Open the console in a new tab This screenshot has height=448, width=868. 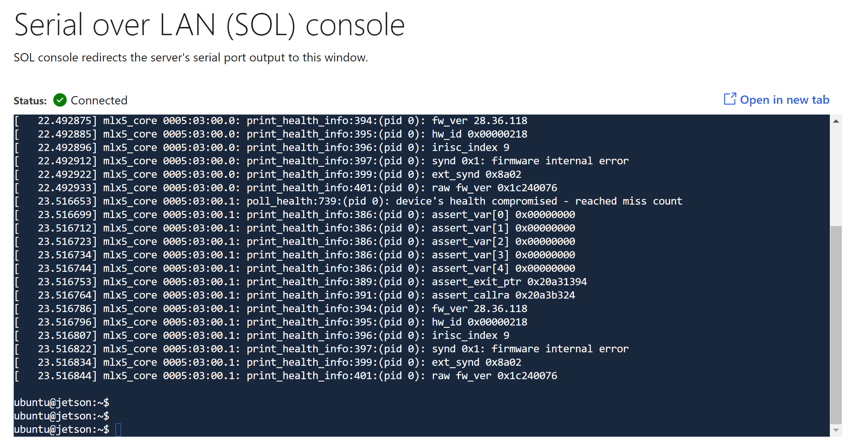click(784, 100)
